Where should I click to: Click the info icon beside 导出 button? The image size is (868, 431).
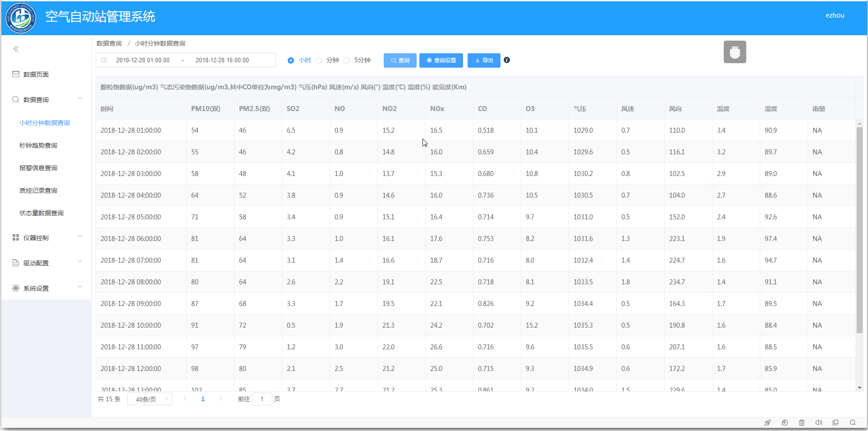pos(507,60)
